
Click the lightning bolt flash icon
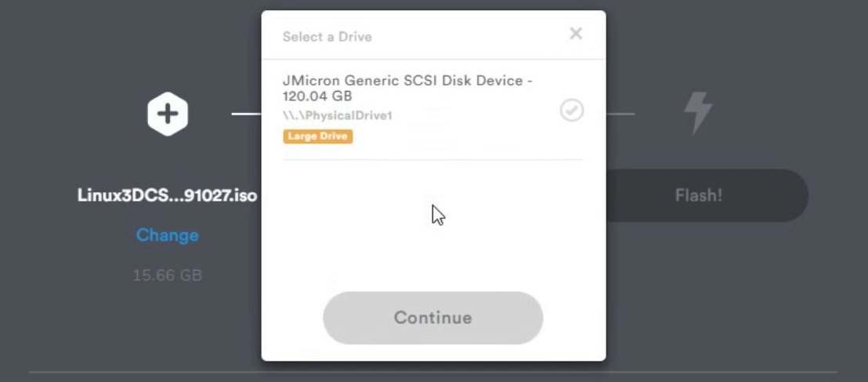coord(698,114)
